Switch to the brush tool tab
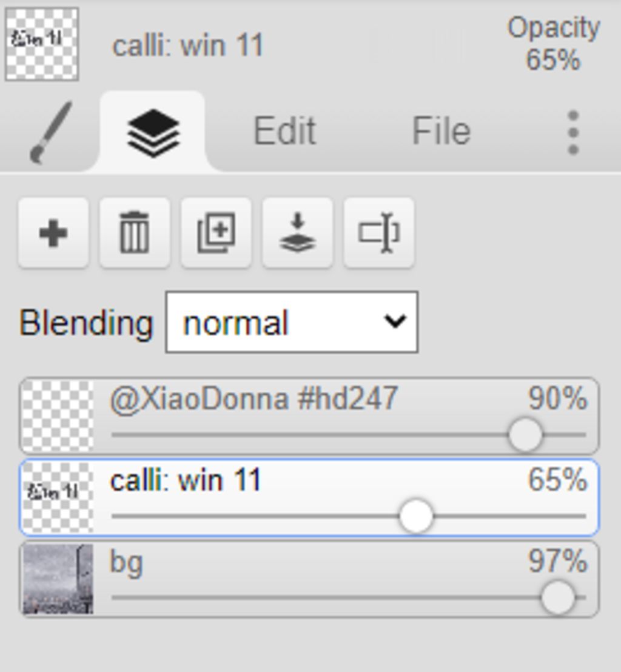Screen dimensions: 621x672 (x=50, y=132)
